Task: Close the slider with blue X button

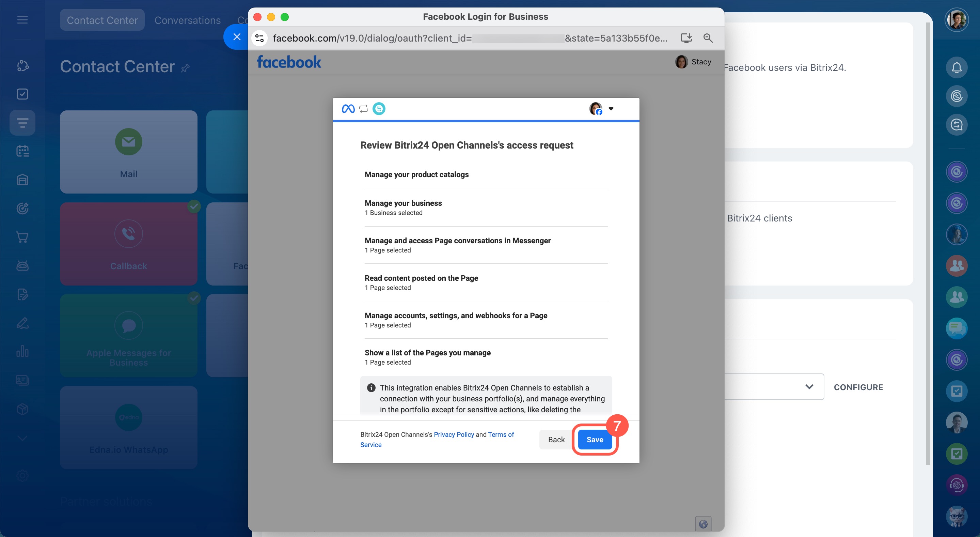Action: tap(237, 37)
